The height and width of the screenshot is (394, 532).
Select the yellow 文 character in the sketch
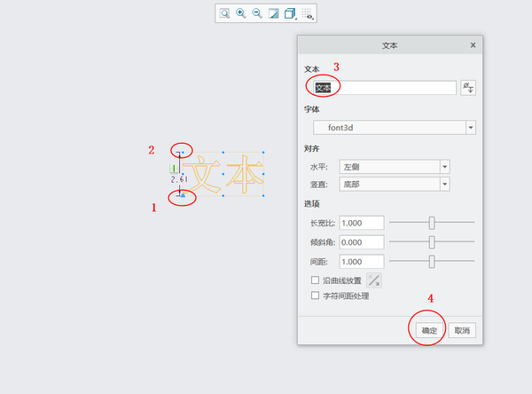[202, 176]
